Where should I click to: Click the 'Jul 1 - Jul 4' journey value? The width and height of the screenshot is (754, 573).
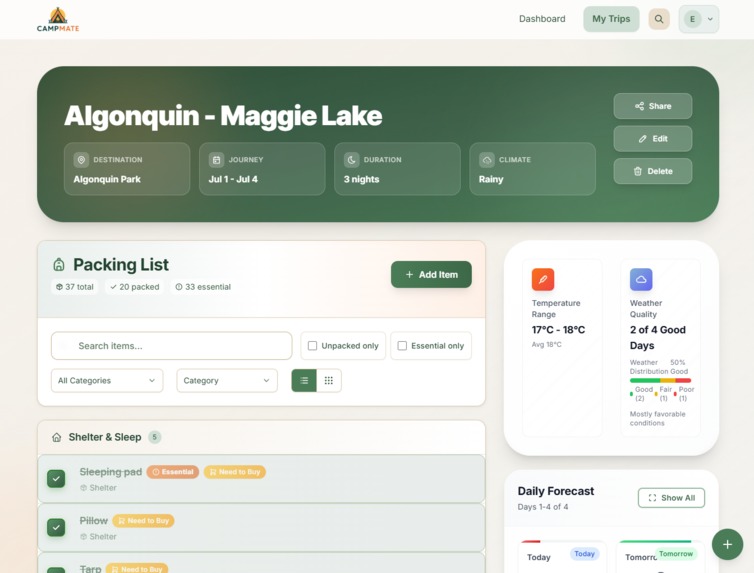[x=233, y=179]
